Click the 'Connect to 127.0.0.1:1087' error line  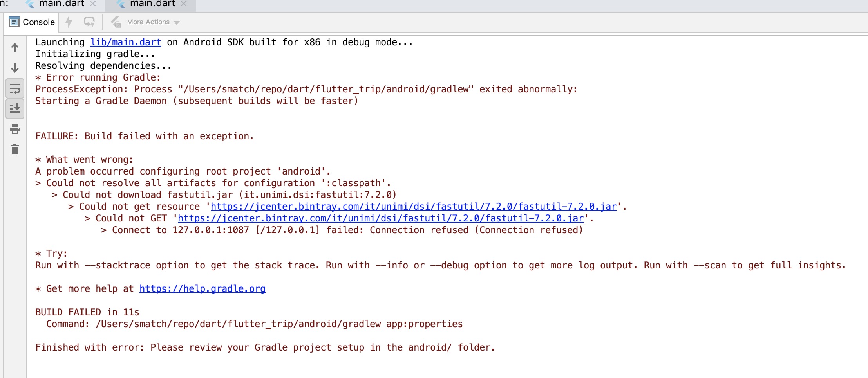pyautogui.click(x=342, y=230)
